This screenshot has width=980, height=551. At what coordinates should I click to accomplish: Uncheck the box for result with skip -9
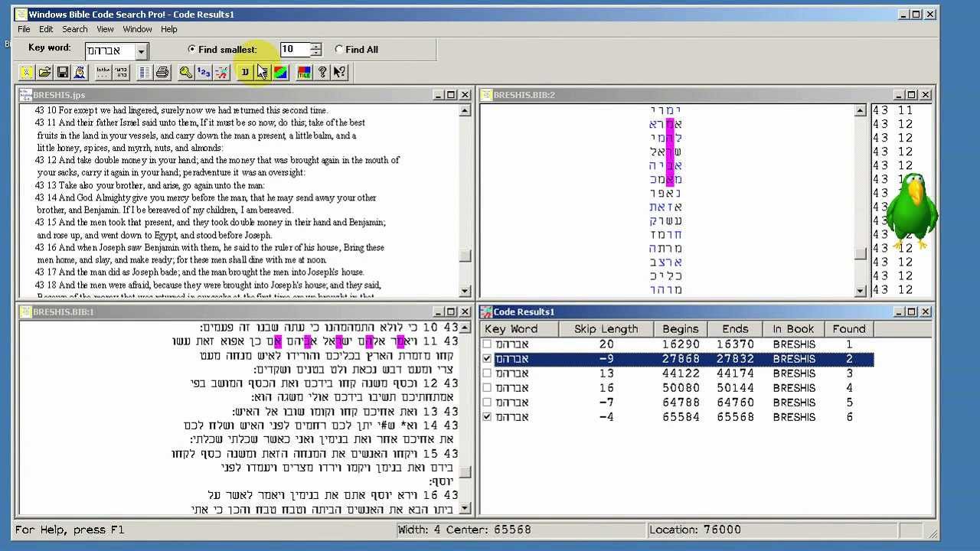click(x=487, y=359)
